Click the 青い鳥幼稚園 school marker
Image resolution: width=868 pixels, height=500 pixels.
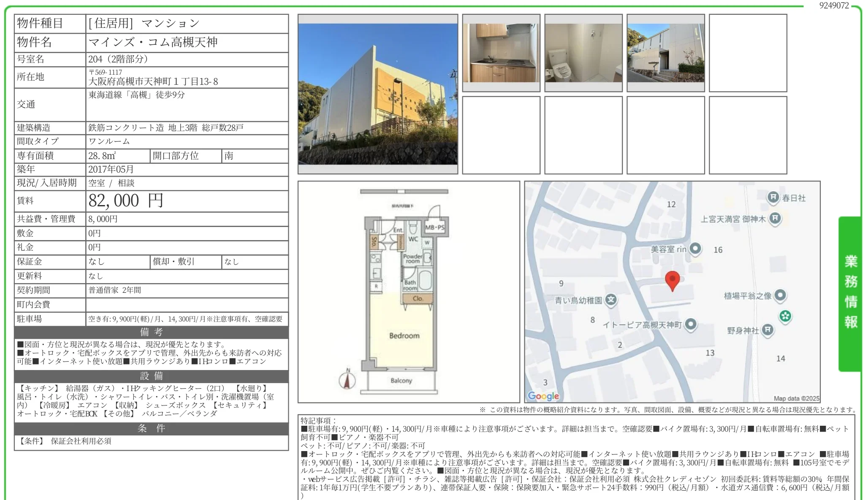pos(610,300)
